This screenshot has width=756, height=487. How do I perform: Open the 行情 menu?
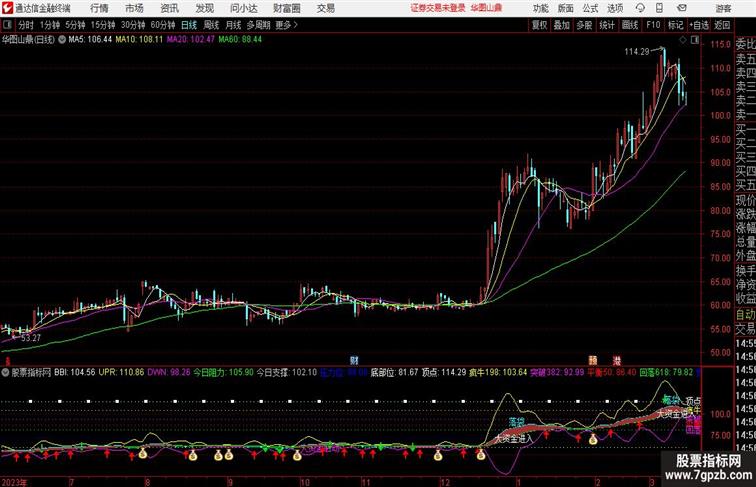99,8
